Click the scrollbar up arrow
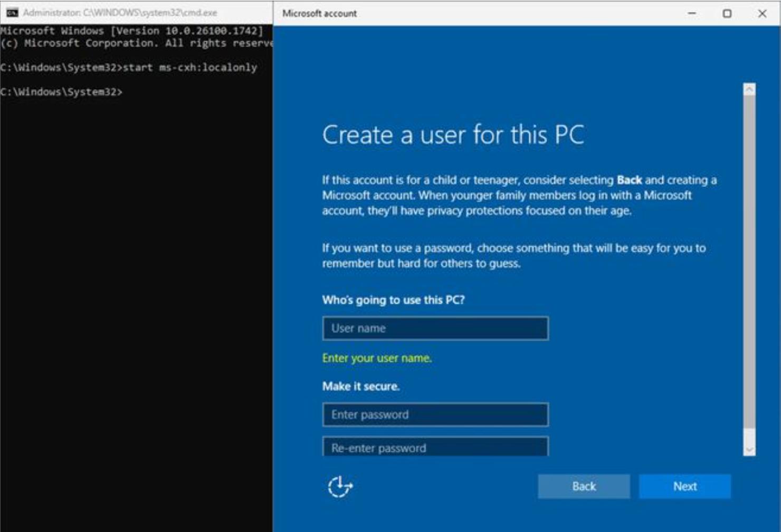The width and height of the screenshot is (781, 532). [x=749, y=90]
